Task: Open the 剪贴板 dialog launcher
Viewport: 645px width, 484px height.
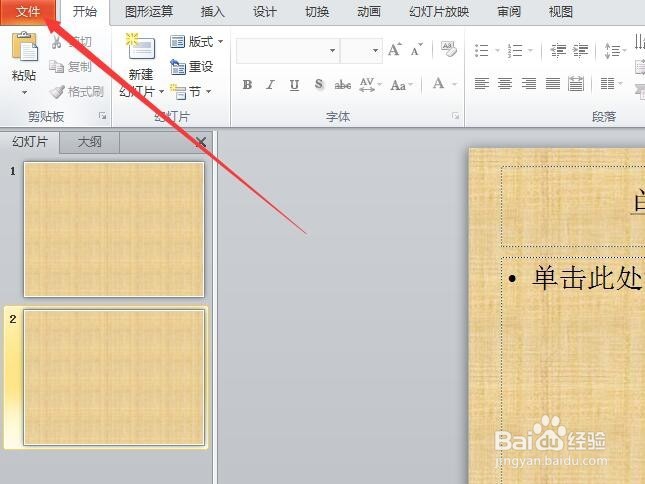Action: pos(102,116)
